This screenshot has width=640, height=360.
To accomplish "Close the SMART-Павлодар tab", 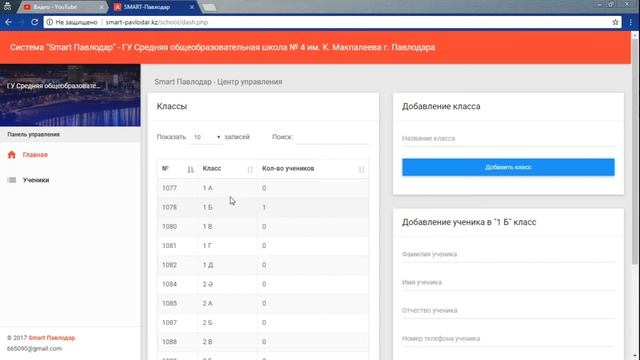I will [192, 7].
